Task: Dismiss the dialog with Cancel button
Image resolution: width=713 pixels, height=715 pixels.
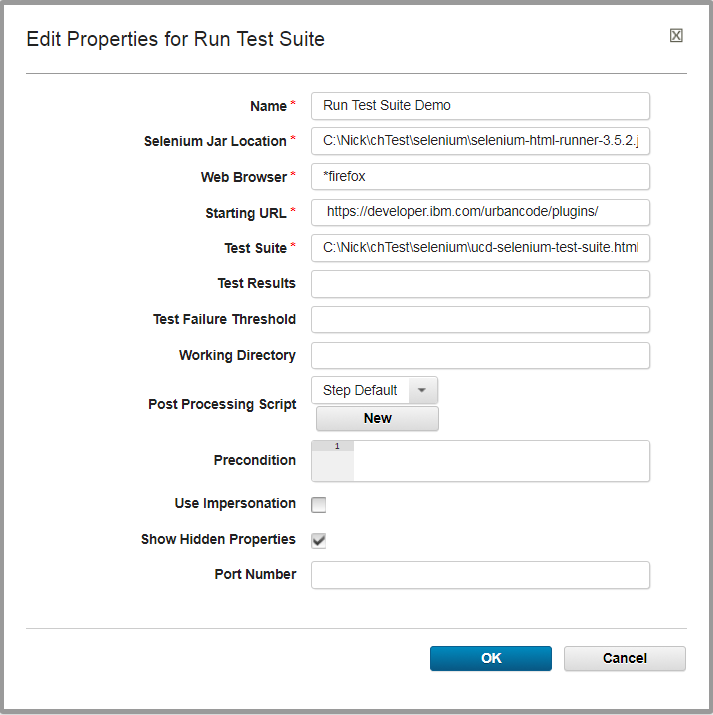Action: point(624,658)
